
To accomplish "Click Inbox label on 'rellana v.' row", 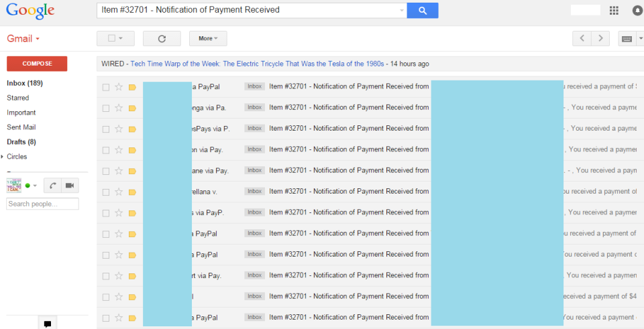I will [255, 191].
